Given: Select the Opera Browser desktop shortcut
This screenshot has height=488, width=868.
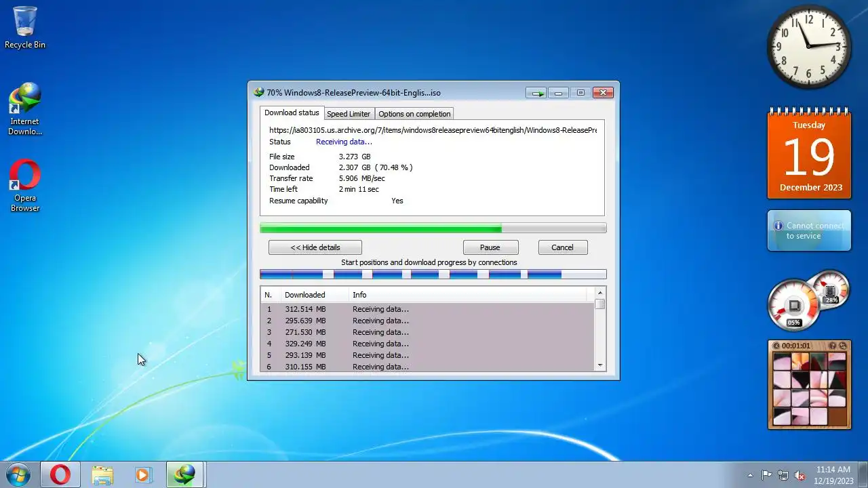Looking at the screenshot, I should pyautogui.click(x=25, y=186).
